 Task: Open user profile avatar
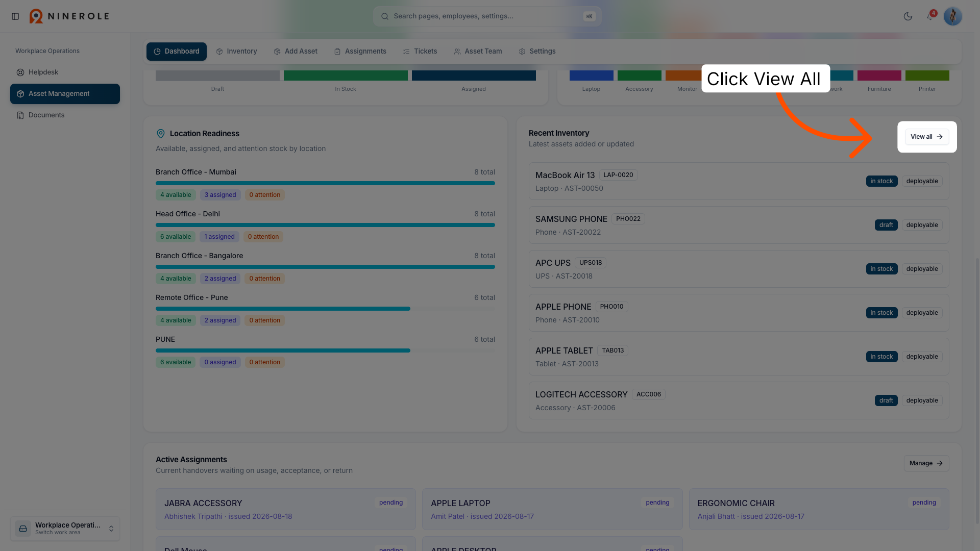(x=952, y=16)
